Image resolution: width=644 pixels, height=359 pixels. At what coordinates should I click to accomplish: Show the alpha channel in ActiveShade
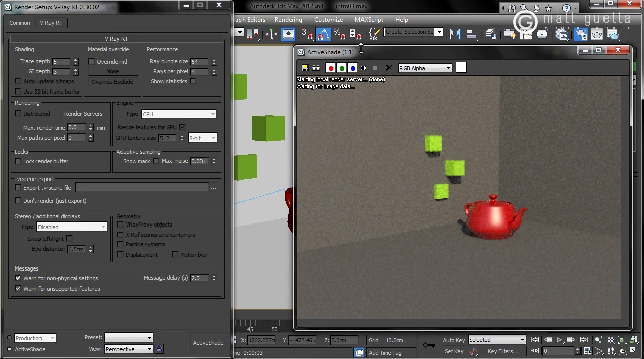coord(364,68)
